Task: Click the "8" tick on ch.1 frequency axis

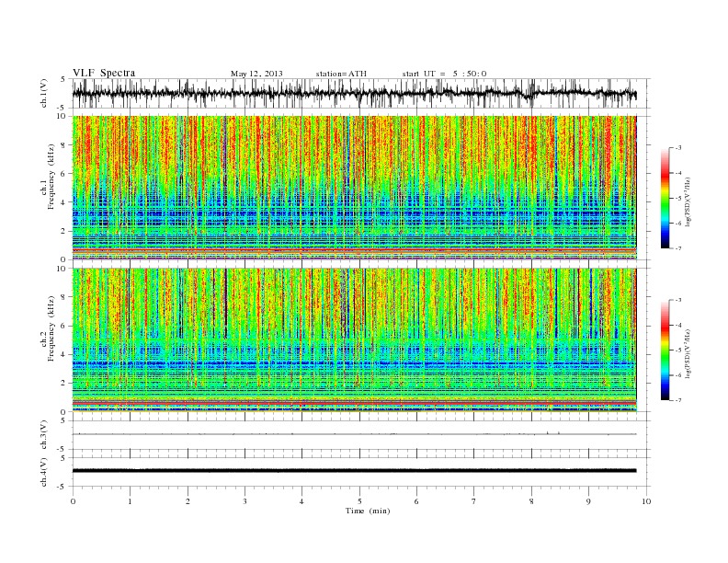Action: [x=64, y=145]
